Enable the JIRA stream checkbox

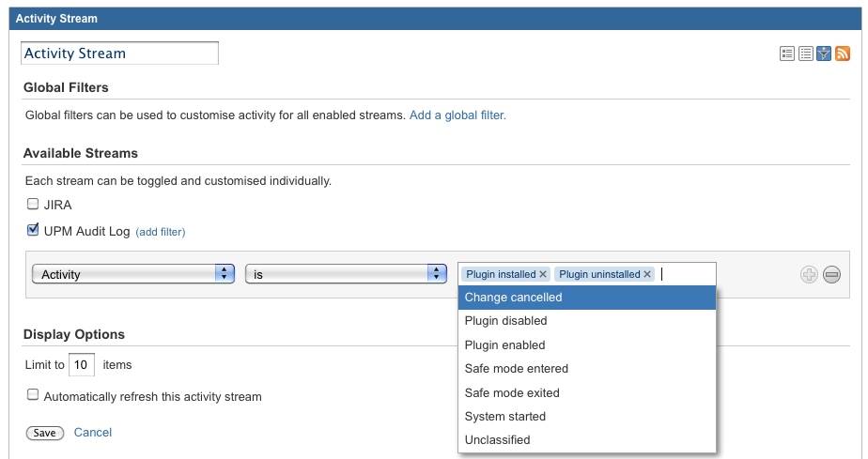(33, 204)
